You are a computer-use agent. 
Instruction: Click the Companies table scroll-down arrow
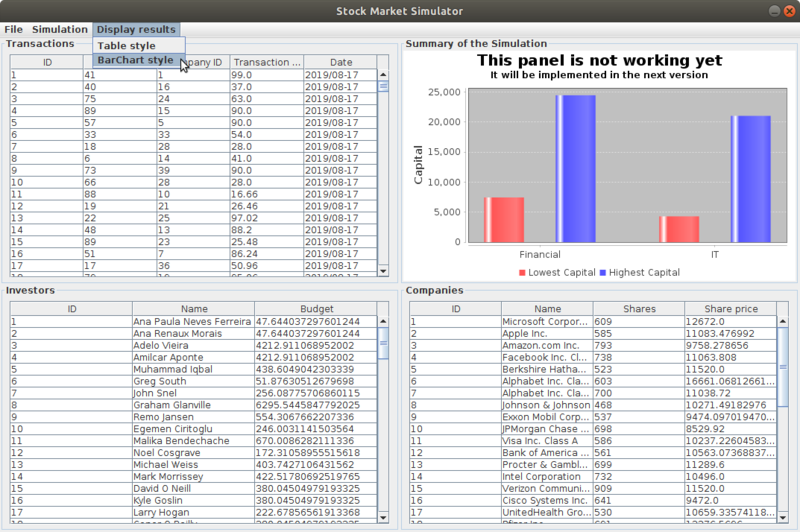pos(783,513)
